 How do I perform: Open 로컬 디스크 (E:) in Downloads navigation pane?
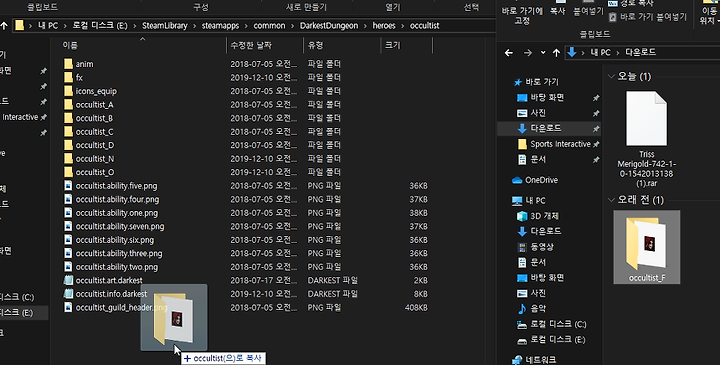coord(551,340)
